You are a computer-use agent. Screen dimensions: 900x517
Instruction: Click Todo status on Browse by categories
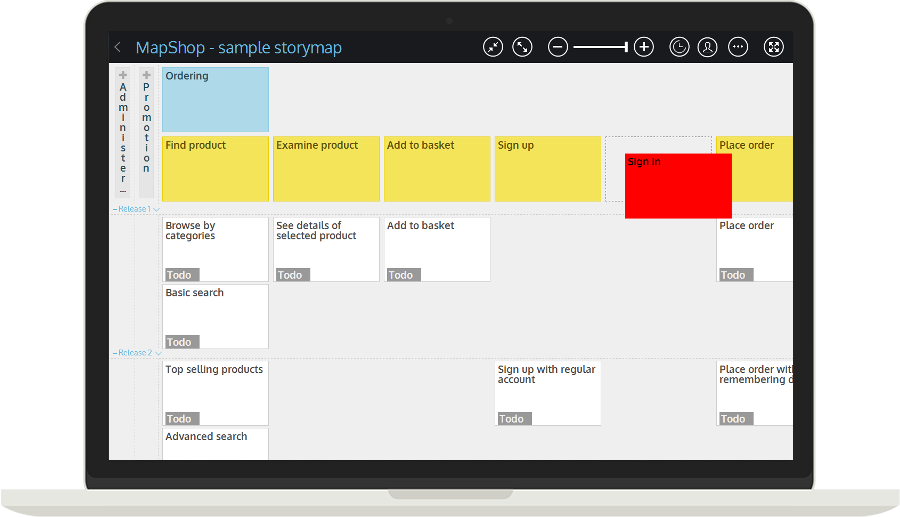[181, 275]
